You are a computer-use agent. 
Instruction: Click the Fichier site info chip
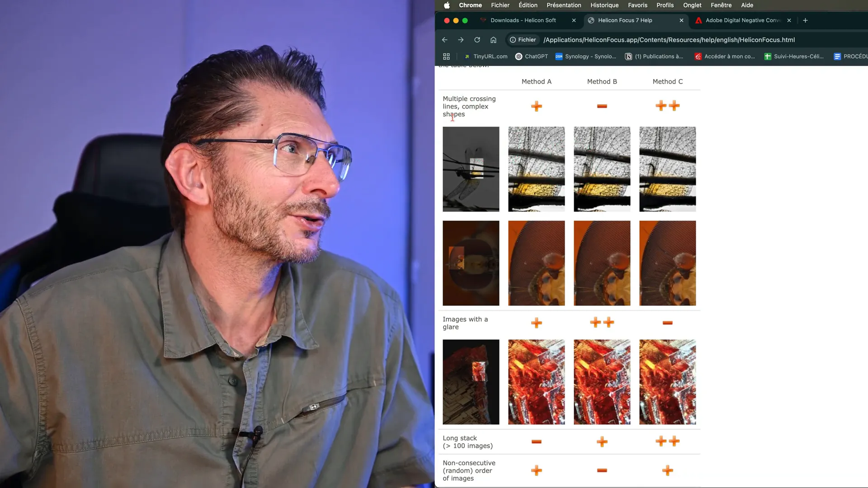(x=523, y=40)
